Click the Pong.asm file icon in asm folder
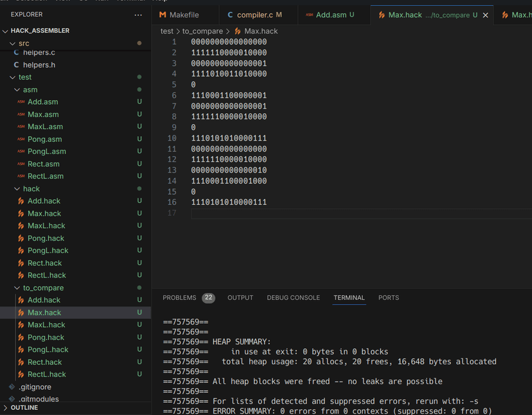The image size is (532, 415). [x=21, y=139]
